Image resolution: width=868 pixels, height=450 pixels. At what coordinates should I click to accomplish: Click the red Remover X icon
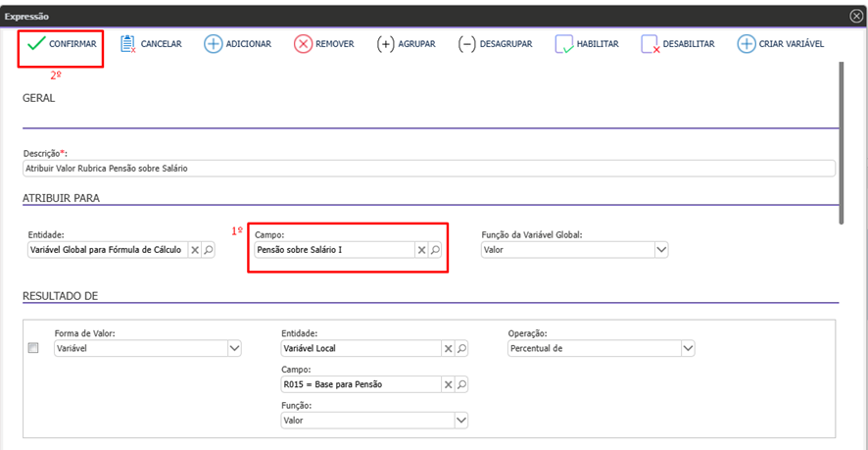303,44
